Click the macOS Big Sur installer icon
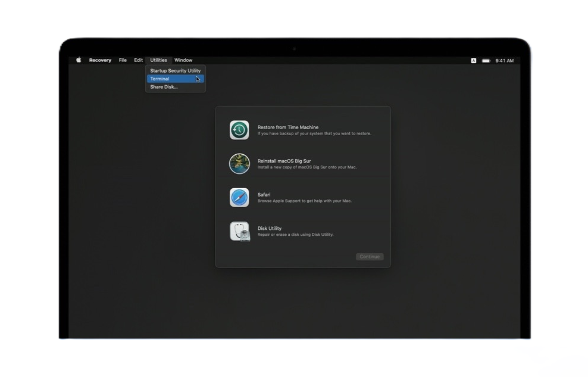This screenshot has height=377, width=588. (x=239, y=164)
